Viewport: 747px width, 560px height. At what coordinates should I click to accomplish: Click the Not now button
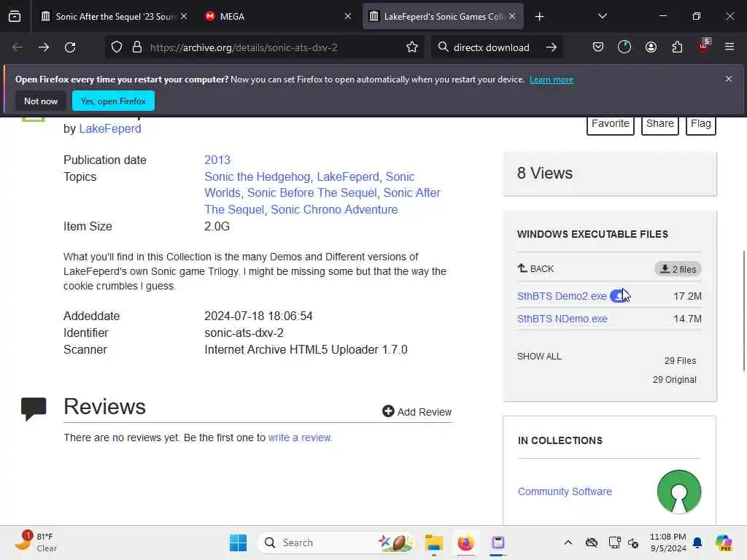(x=41, y=101)
